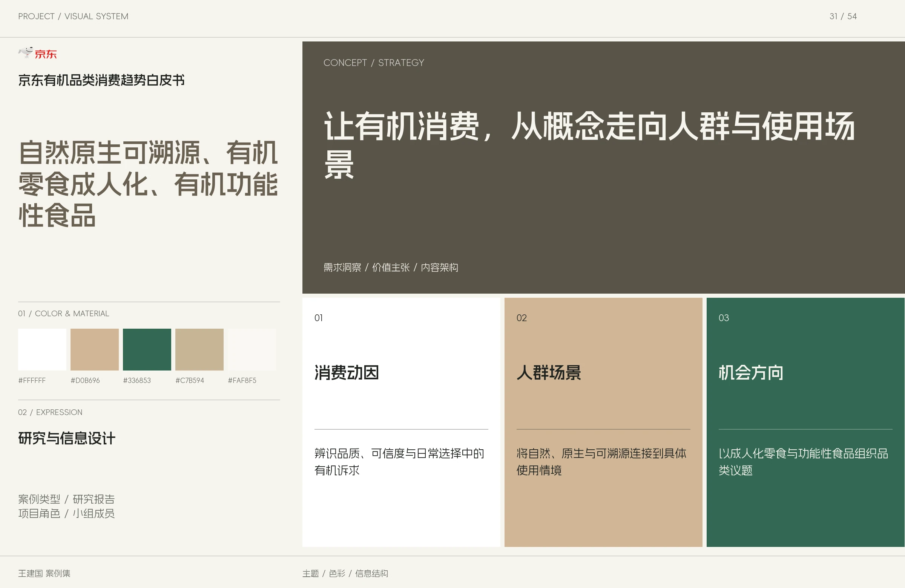
Task: Click the hex label #C7B594
Action: point(190,380)
